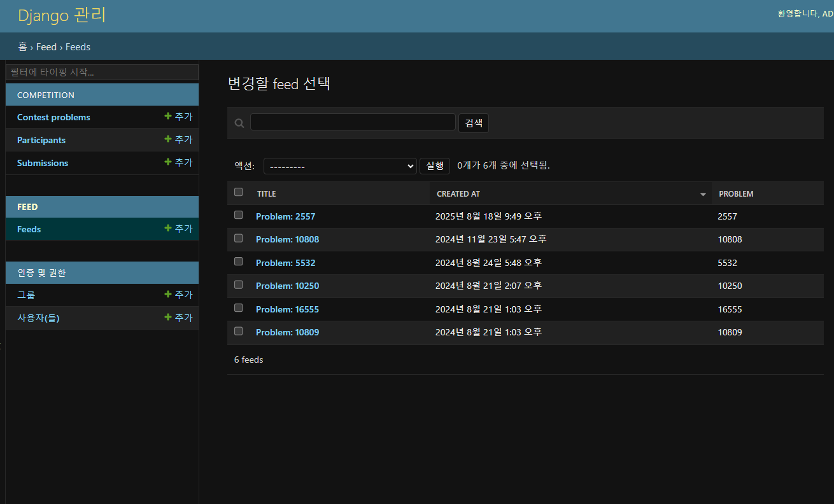The width and height of the screenshot is (834, 504).
Task: Click the add plus icon for Submissions
Action: click(x=168, y=162)
